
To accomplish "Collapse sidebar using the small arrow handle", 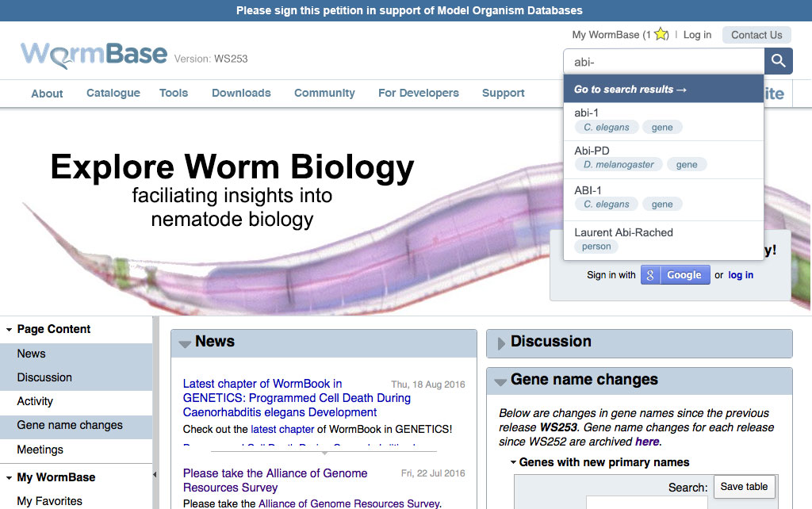I will tap(155, 475).
